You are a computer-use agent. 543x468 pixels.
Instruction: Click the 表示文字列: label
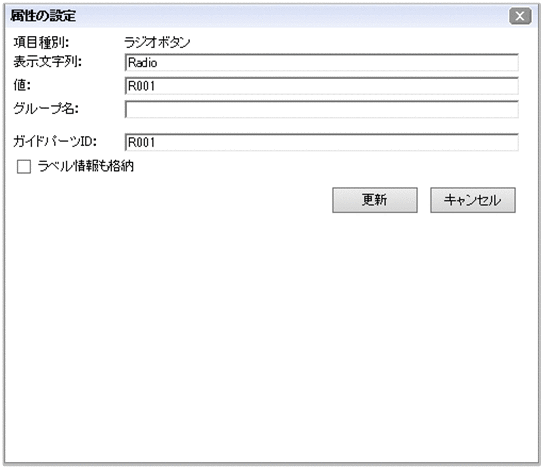point(48,62)
